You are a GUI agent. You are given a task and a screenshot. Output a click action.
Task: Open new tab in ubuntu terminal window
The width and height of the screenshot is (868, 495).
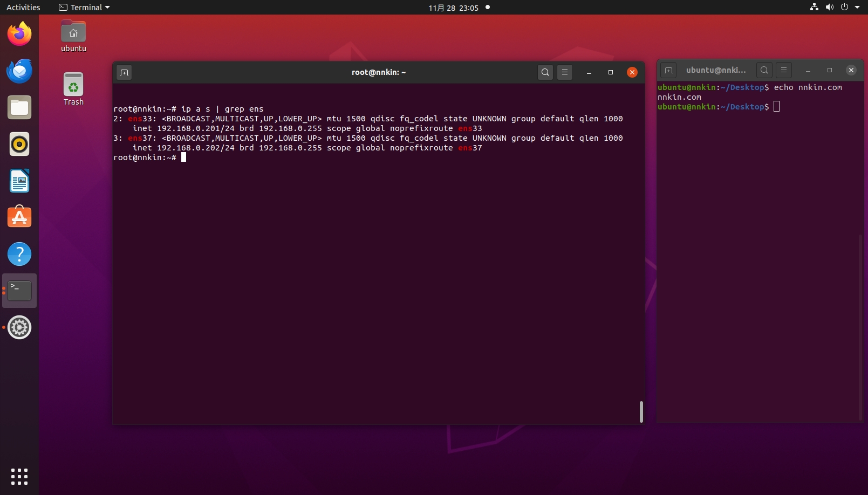[668, 70]
